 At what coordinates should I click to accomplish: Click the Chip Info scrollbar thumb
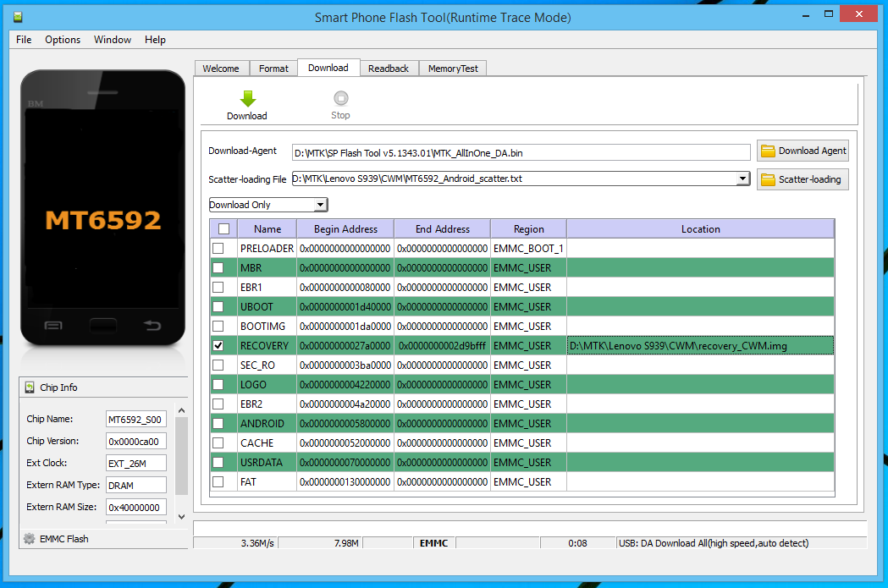[x=181, y=456]
